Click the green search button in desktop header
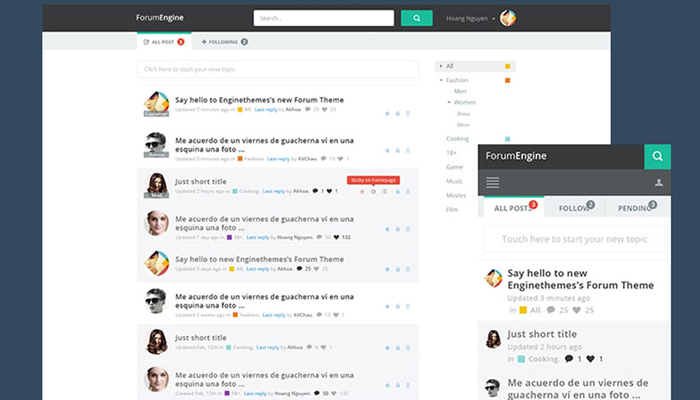700x400 pixels. [x=417, y=18]
